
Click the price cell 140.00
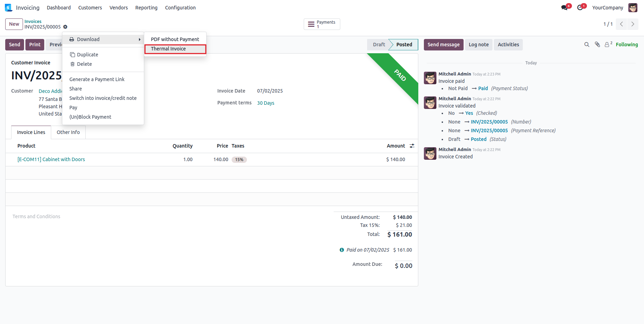(x=221, y=159)
